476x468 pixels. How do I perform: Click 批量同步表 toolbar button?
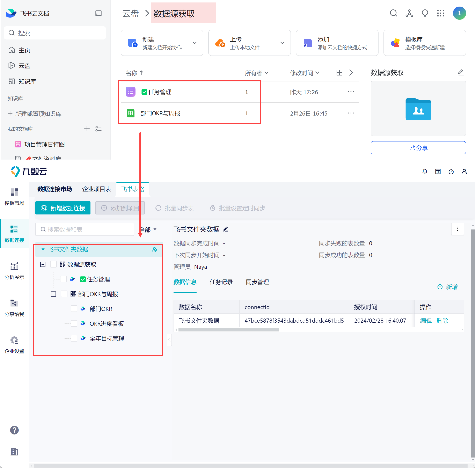(175, 208)
